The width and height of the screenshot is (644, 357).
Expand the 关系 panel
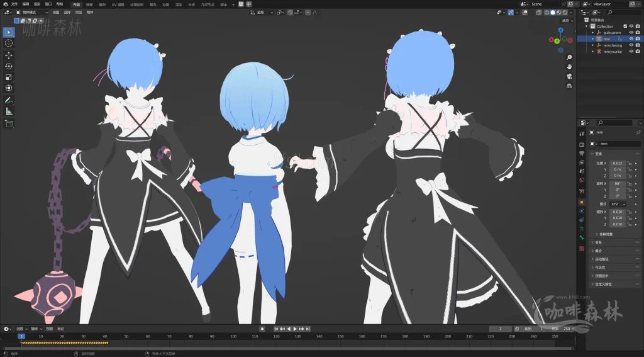[616, 242]
